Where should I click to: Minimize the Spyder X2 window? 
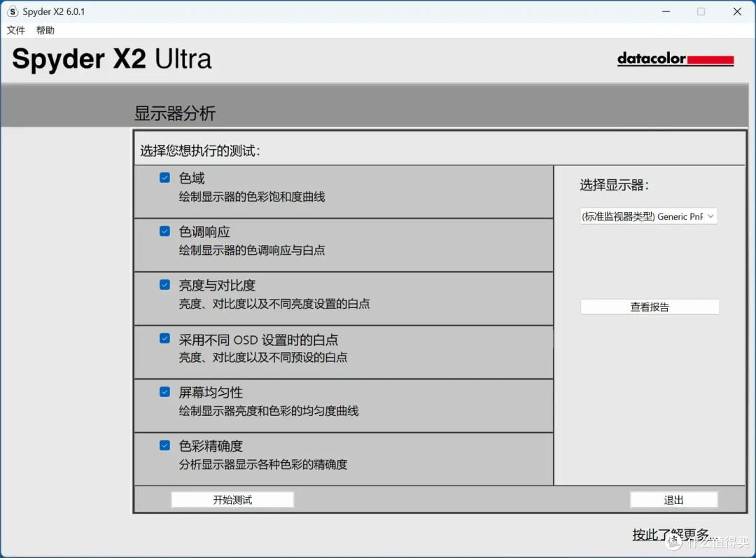666,12
